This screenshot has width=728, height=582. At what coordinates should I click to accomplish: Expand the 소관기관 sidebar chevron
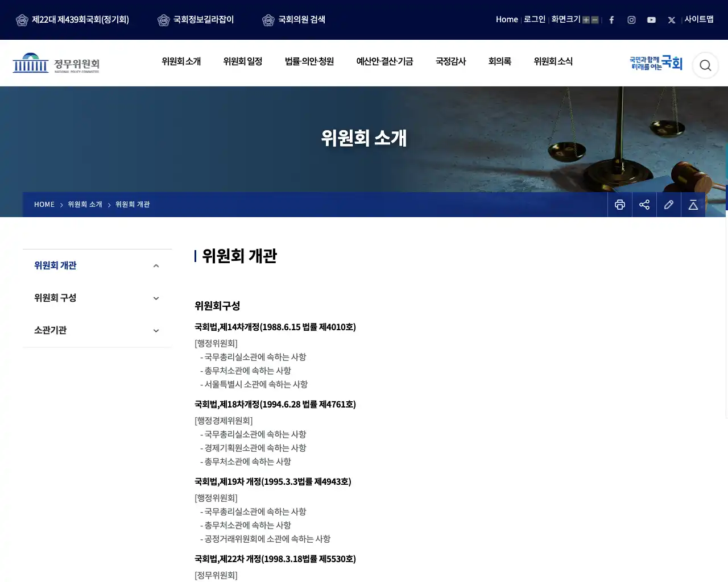click(x=156, y=331)
